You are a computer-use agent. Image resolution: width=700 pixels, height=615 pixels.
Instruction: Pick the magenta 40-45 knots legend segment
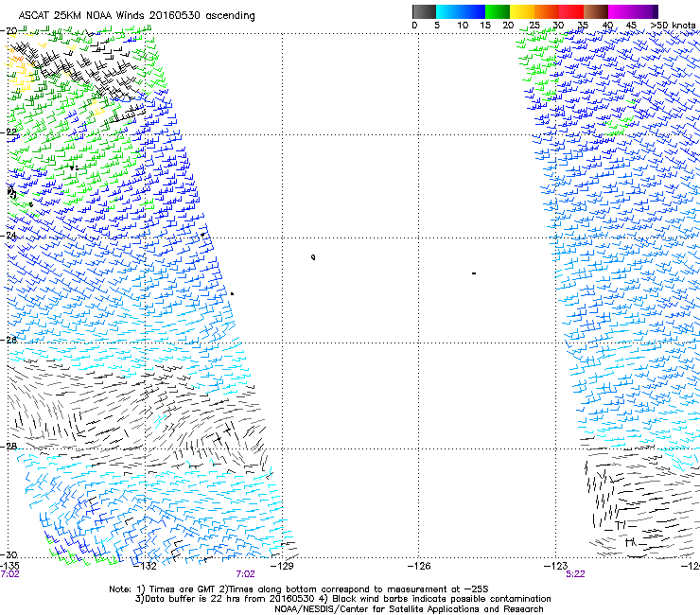click(x=621, y=11)
